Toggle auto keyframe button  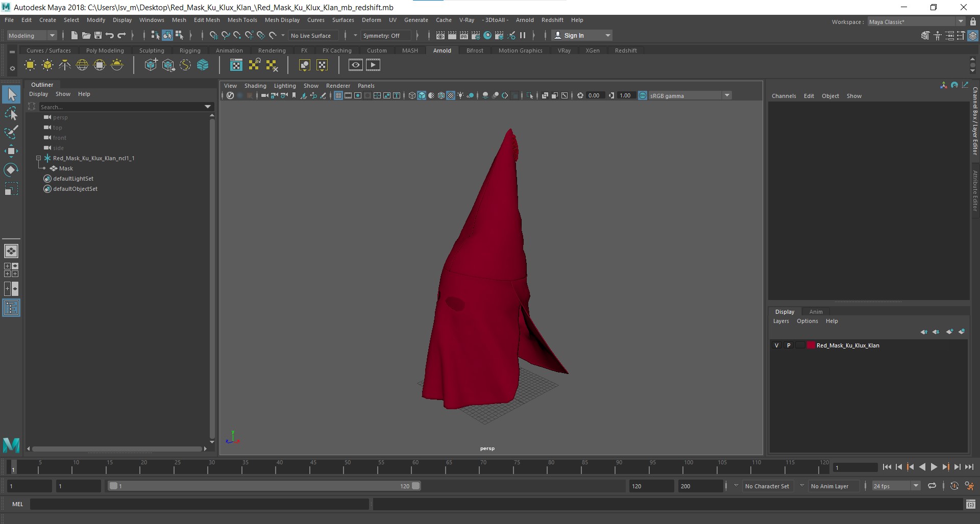click(x=954, y=486)
